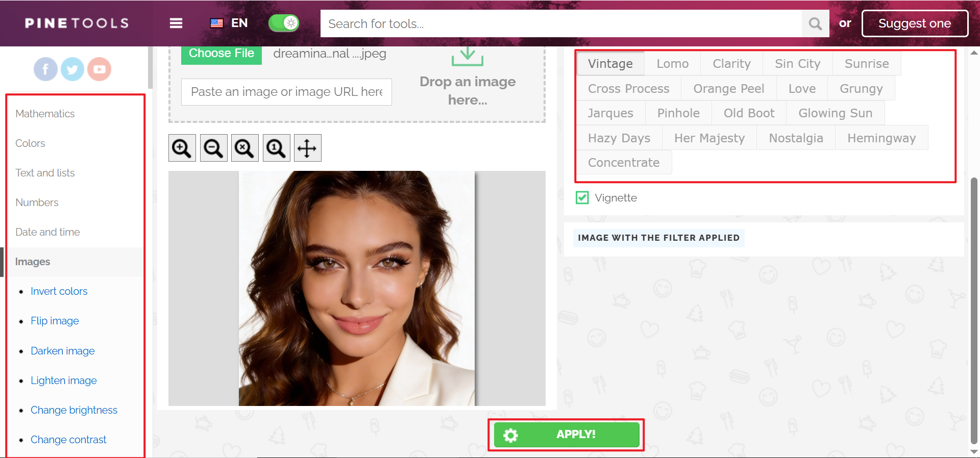980x458 pixels.
Task: Click the page vertical scrollbar thumb
Action: [x=974, y=311]
